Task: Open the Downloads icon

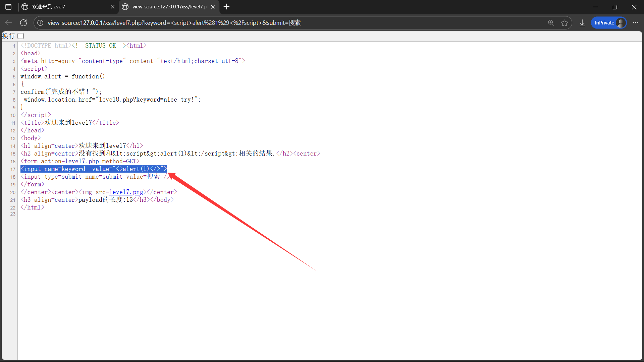Action: [582, 23]
